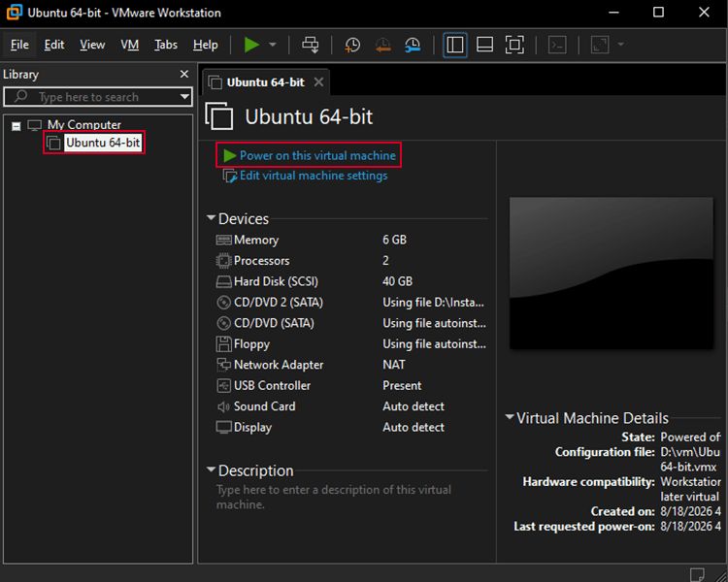
Task: Click the Sound Card value Auto detect
Action: click(414, 406)
